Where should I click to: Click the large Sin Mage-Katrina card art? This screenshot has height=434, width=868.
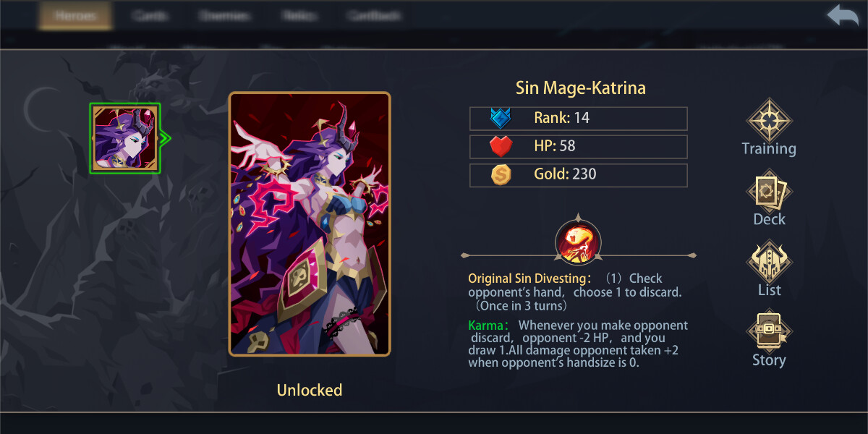click(310, 224)
